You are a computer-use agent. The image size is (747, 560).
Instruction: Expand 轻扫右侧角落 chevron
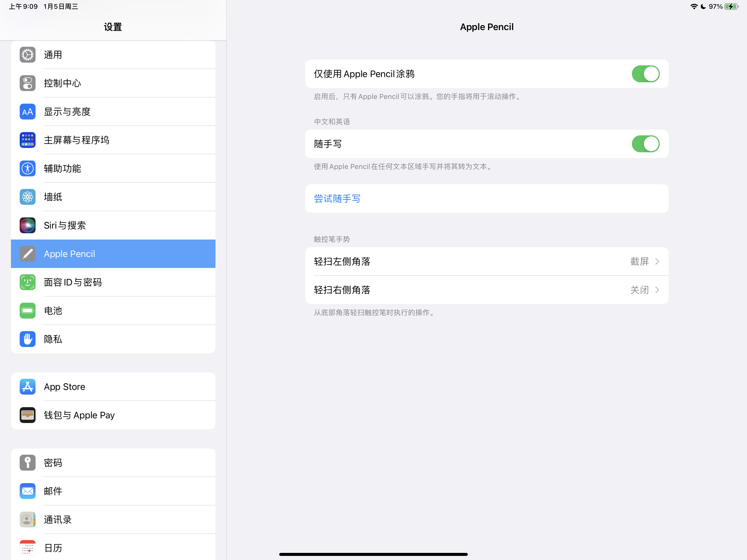(657, 290)
